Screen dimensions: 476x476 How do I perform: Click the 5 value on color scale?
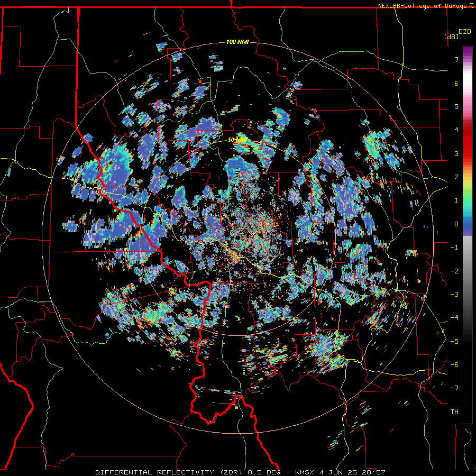click(x=456, y=106)
